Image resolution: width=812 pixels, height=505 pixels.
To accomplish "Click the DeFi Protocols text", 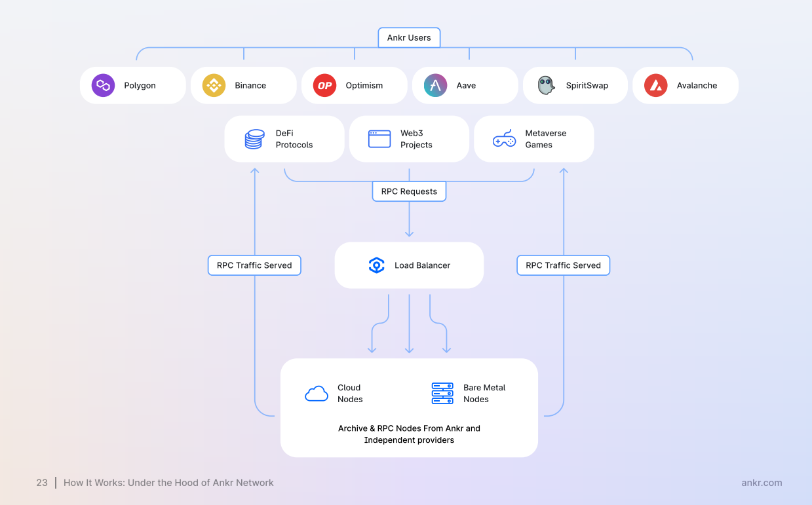I will click(294, 139).
